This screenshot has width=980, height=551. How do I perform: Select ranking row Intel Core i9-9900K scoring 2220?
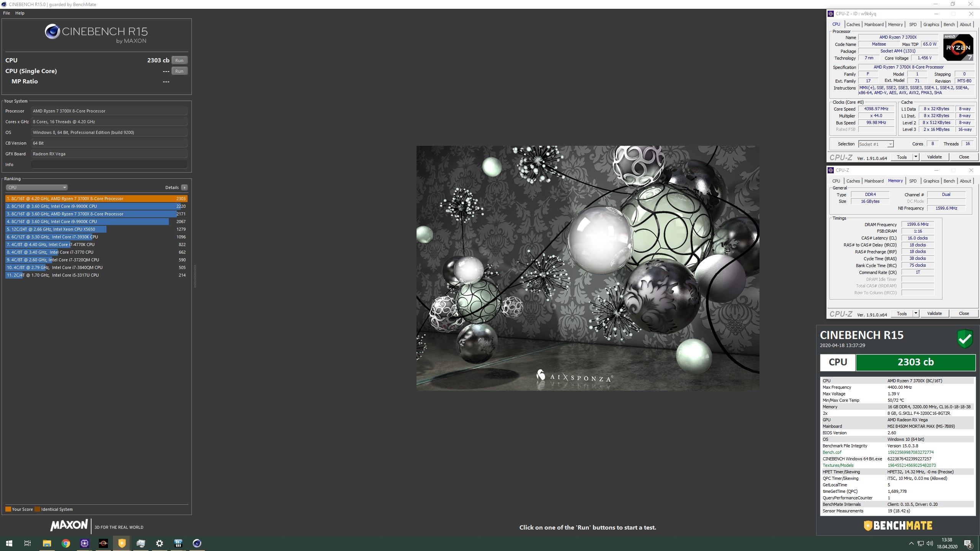(96, 206)
